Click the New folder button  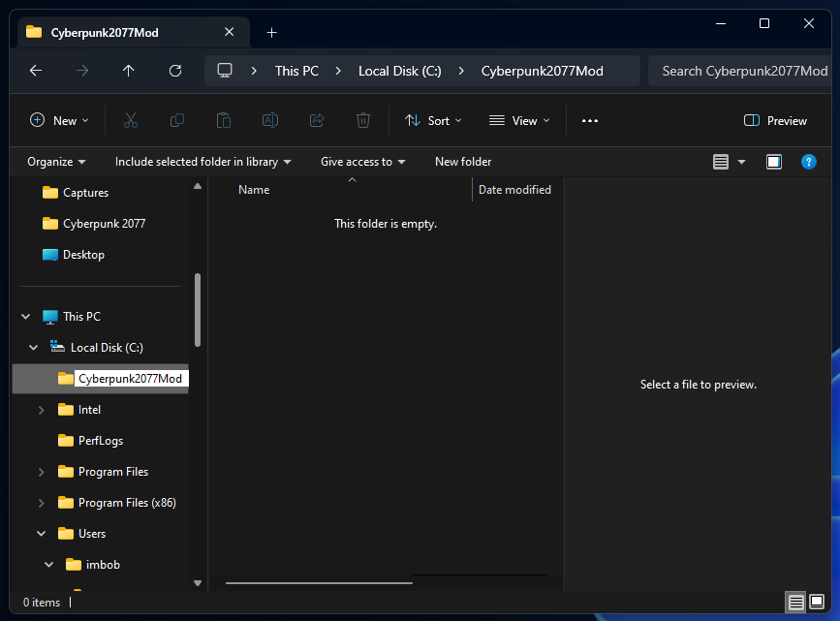463,162
